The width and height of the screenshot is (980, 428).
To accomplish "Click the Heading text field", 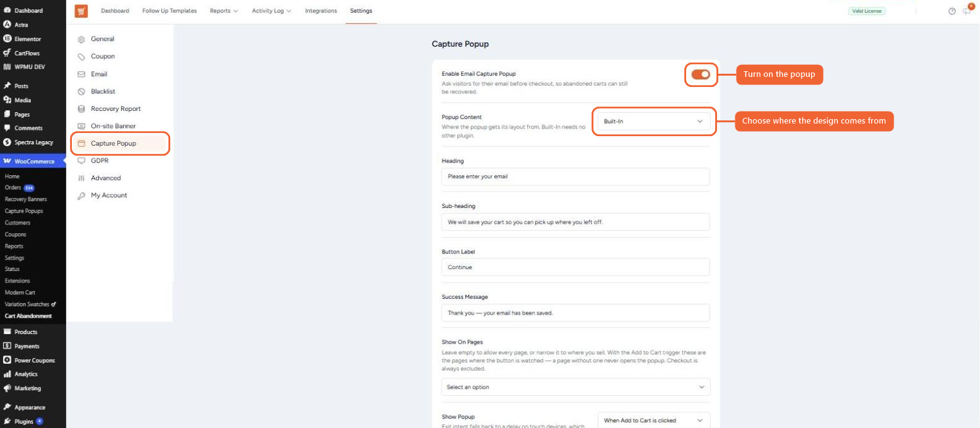I will click(576, 176).
